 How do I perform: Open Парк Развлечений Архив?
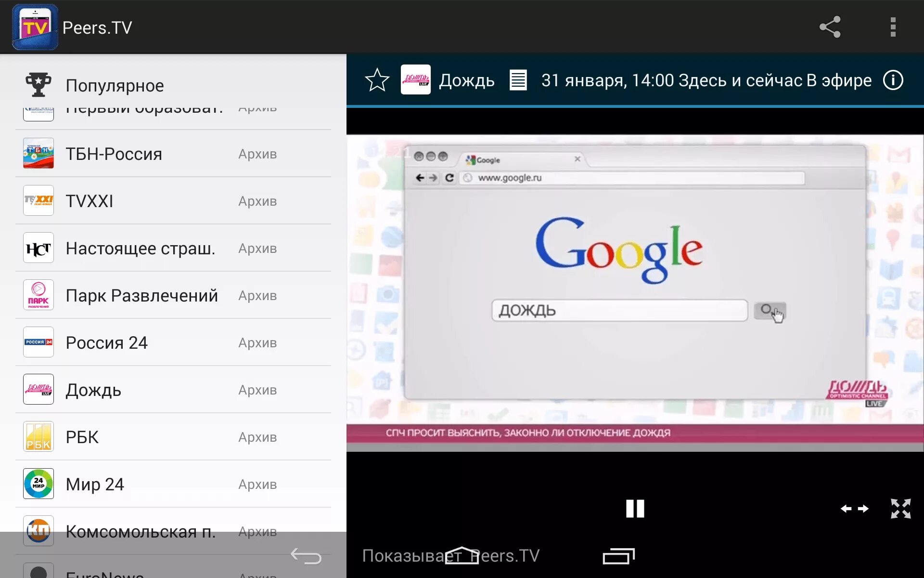pos(257,296)
